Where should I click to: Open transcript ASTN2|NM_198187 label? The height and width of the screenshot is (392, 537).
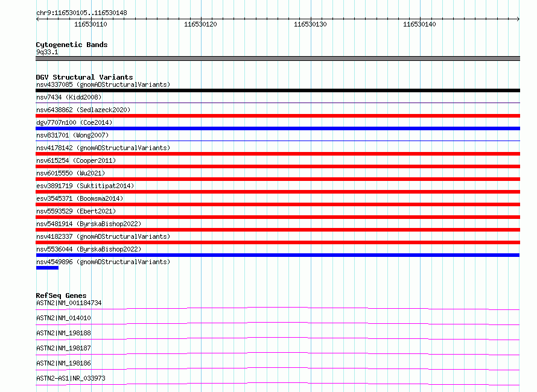pyautogui.click(x=63, y=348)
